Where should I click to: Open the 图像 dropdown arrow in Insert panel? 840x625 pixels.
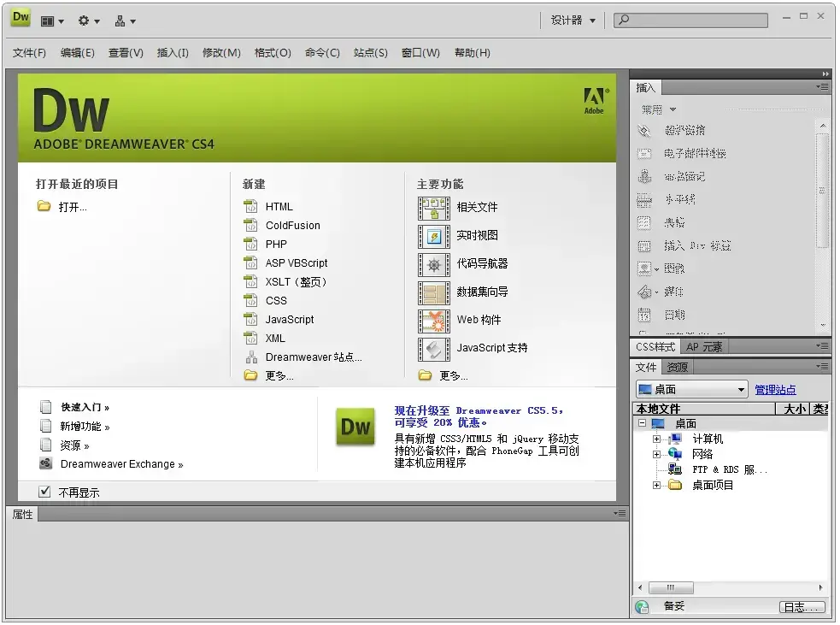[656, 269]
